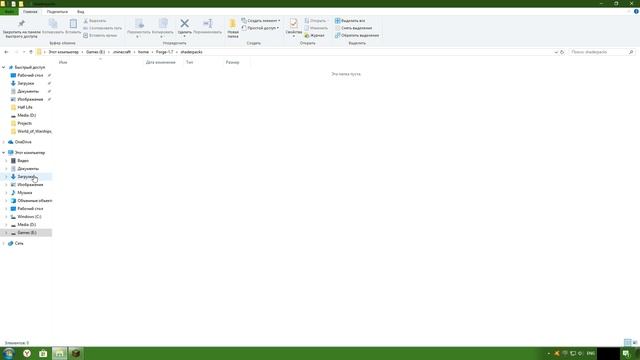Click Скопировать путь (Copy path) in ribbon

click(102, 28)
